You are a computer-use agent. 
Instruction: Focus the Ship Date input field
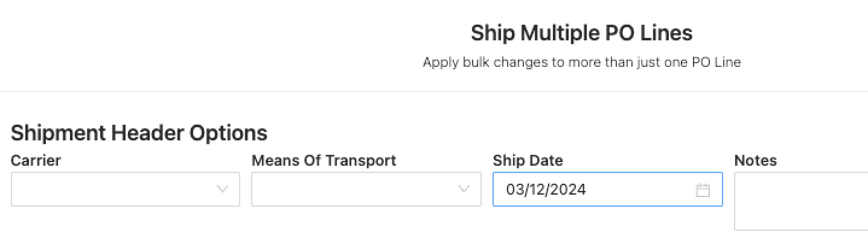tap(608, 189)
